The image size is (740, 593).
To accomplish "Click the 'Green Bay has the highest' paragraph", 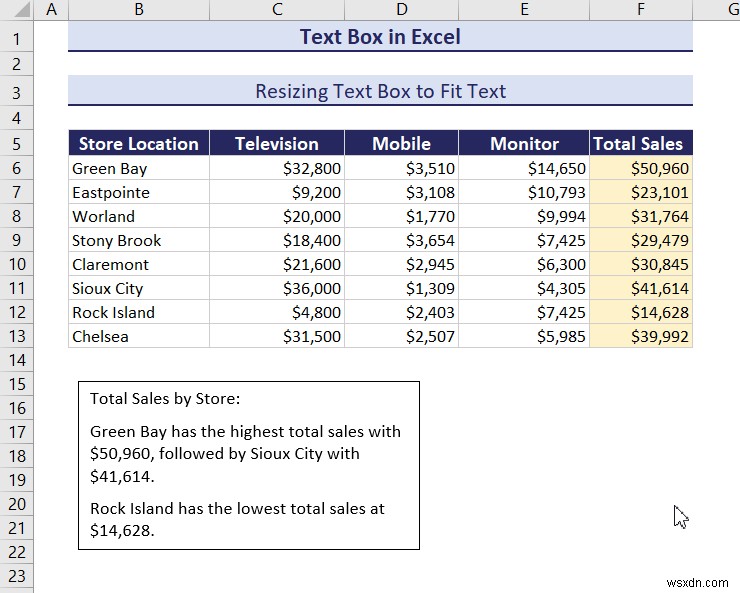I will click(x=245, y=453).
